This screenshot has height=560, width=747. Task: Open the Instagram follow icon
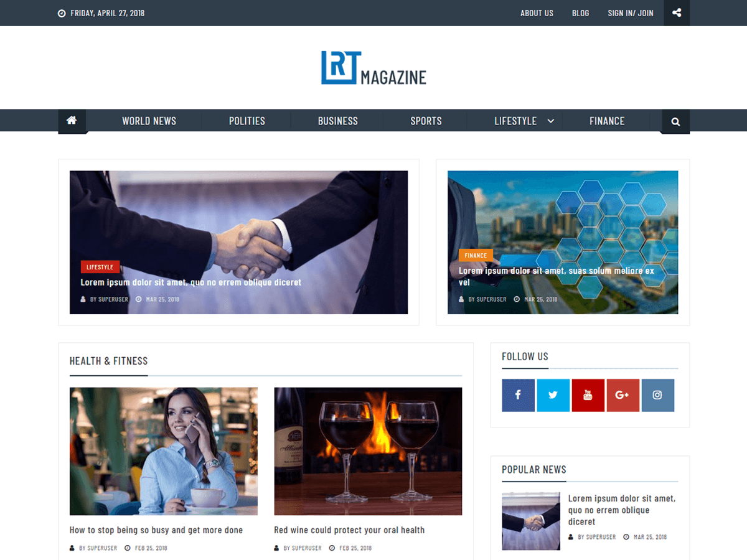coord(657,395)
